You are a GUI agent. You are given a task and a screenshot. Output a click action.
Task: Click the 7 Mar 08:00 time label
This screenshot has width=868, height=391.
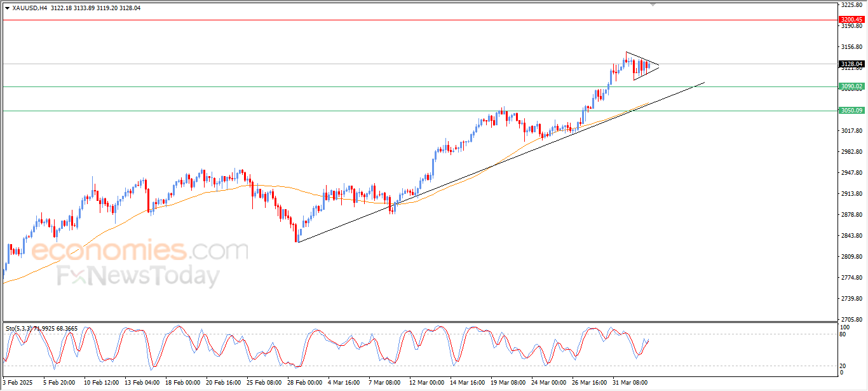point(384,383)
